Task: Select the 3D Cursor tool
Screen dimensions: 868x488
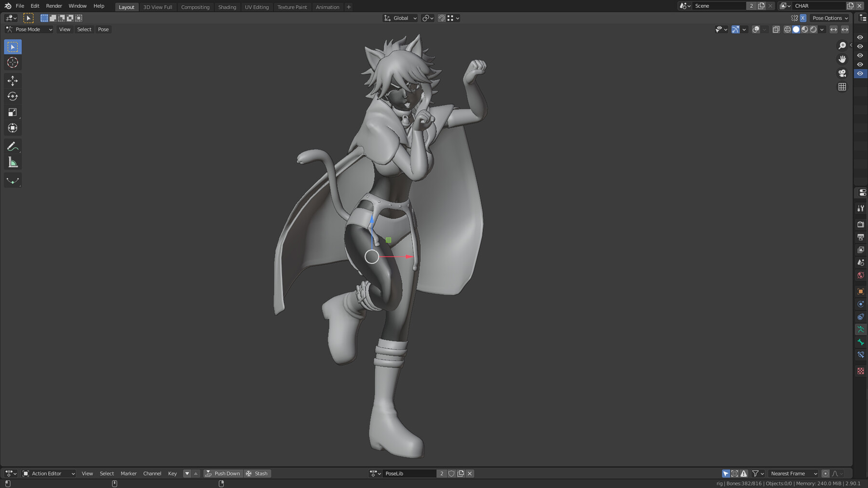Action: 13,63
